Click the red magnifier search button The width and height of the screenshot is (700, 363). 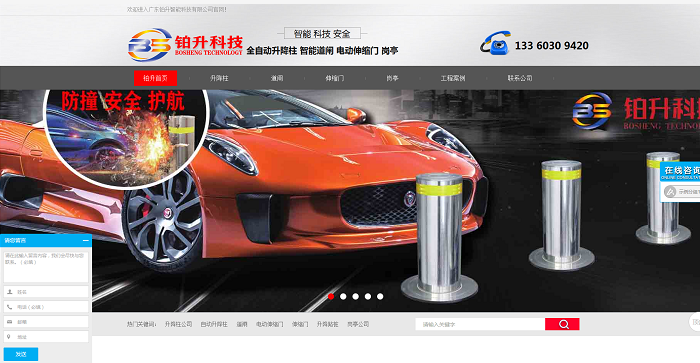[562, 324]
